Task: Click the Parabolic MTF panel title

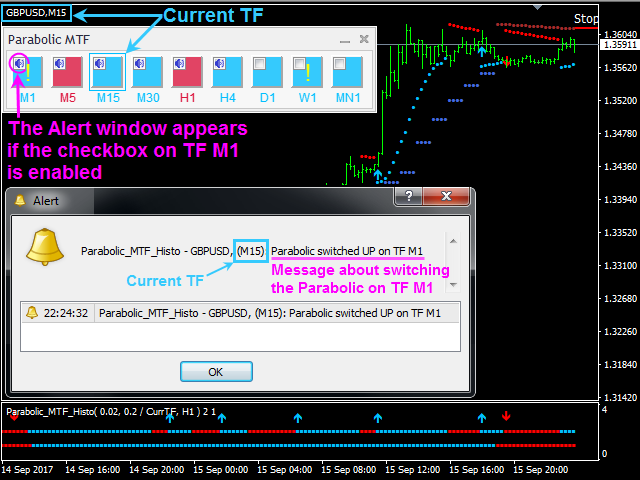Action: coord(49,40)
